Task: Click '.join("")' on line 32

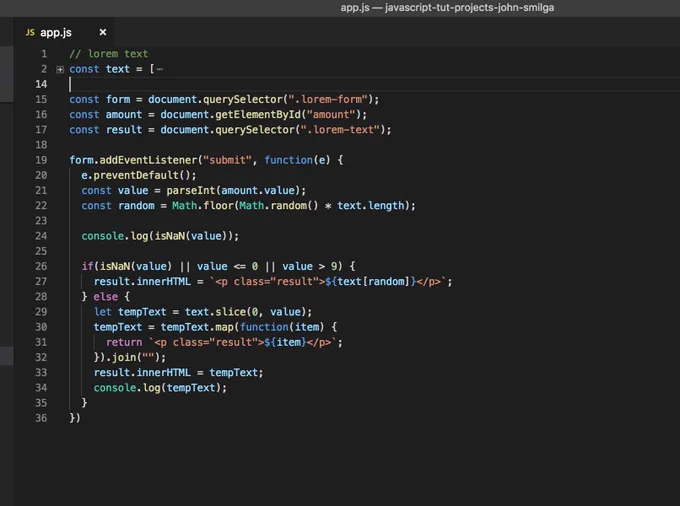Action: tap(133, 357)
